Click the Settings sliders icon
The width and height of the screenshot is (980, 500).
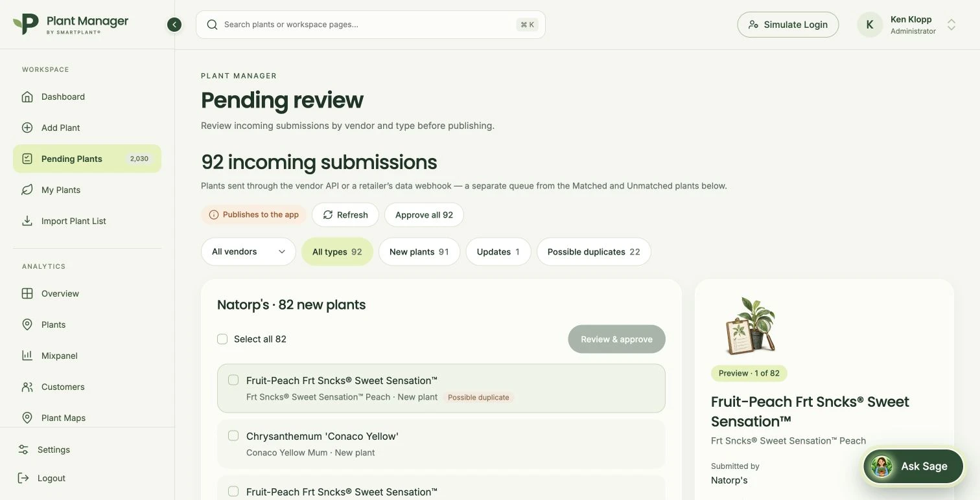click(23, 449)
